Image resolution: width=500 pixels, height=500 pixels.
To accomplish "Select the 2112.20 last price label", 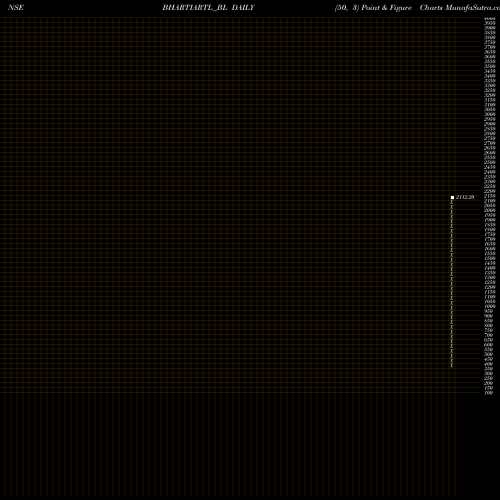I will click(x=465, y=197).
